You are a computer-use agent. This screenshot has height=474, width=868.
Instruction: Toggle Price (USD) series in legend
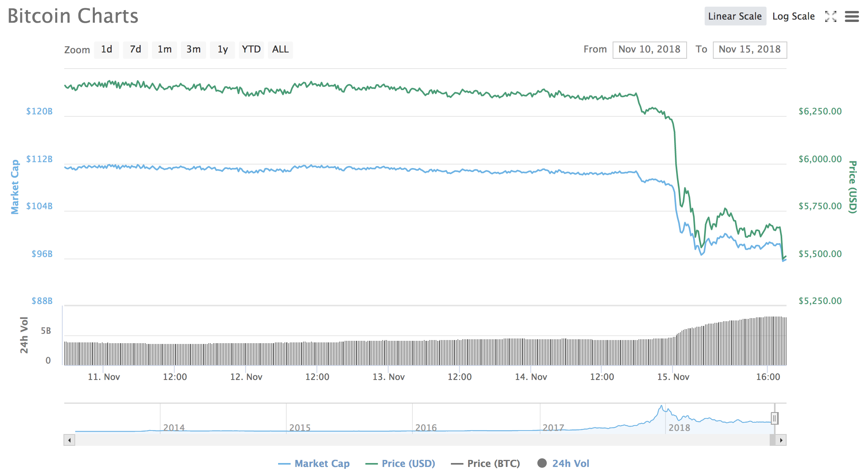pyautogui.click(x=400, y=463)
